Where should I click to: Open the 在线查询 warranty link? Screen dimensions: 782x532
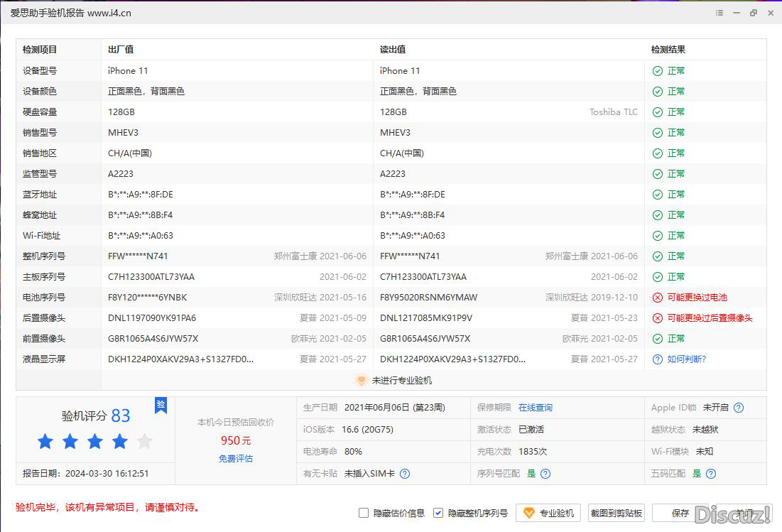(535, 408)
